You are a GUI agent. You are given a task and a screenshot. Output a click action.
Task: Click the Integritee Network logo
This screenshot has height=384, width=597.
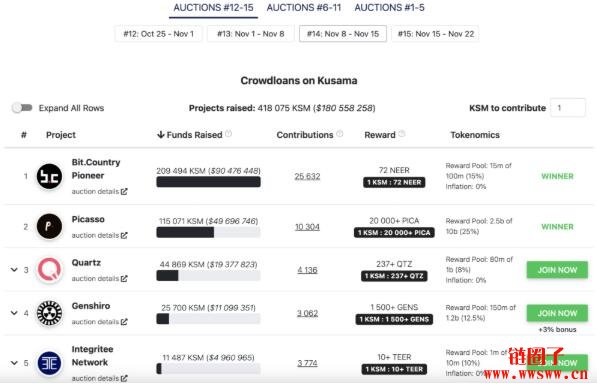pos(49,363)
